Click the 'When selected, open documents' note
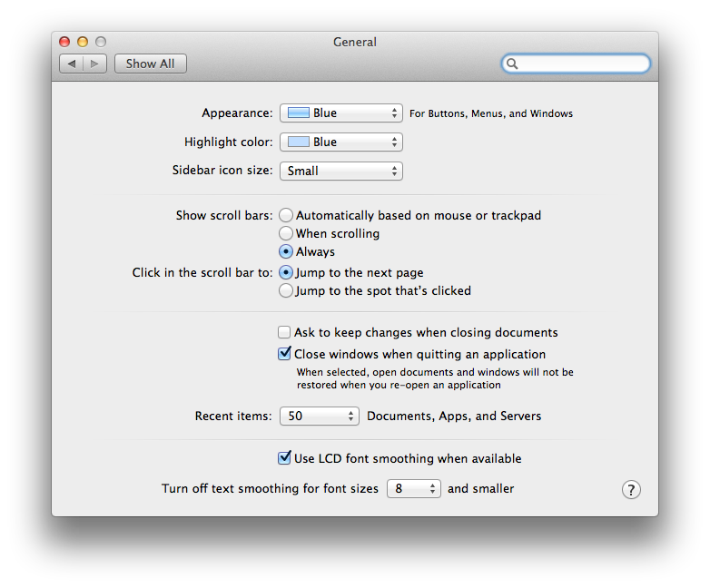The width and height of the screenshot is (710, 588). (435, 378)
